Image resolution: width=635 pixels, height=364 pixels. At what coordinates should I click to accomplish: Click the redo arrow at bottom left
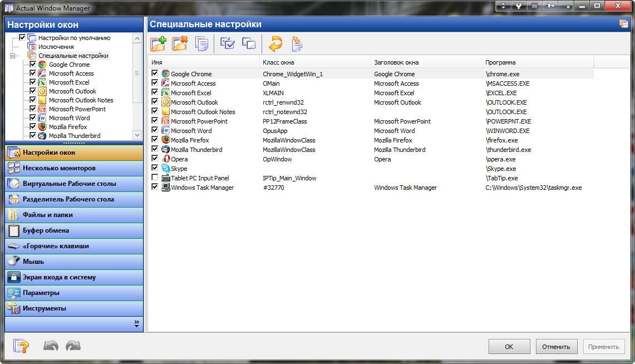pos(73,346)
